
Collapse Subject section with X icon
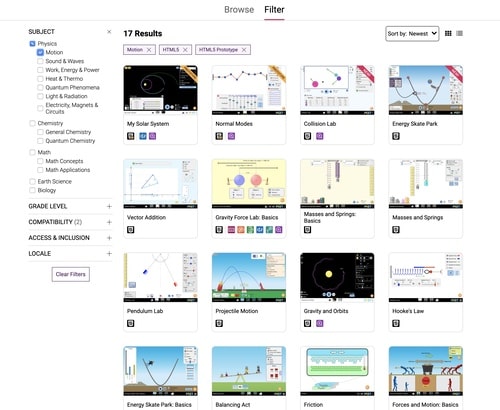(x=109, y=32)
